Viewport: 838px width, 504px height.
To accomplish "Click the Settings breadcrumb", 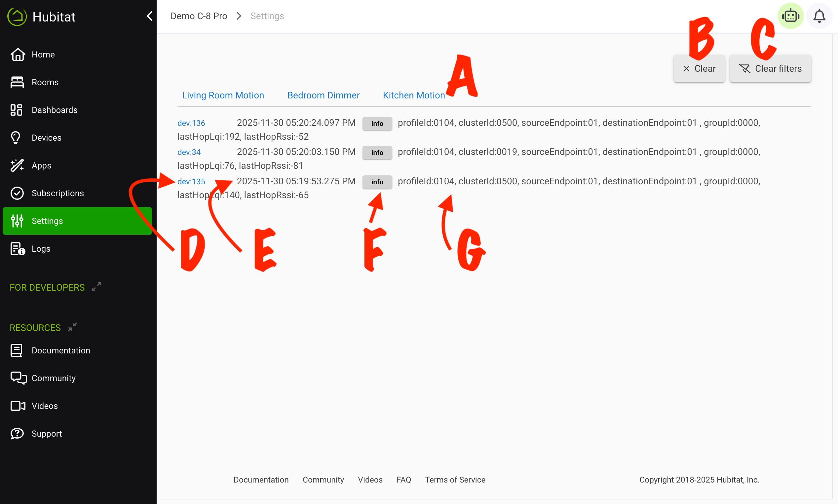I will 267,16.
